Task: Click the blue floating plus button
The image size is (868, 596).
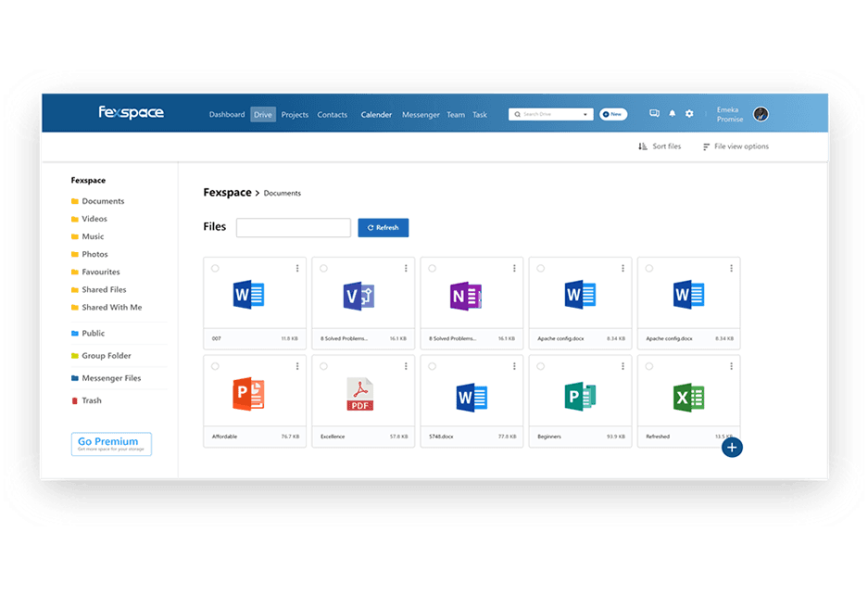Action: point(732,448)
